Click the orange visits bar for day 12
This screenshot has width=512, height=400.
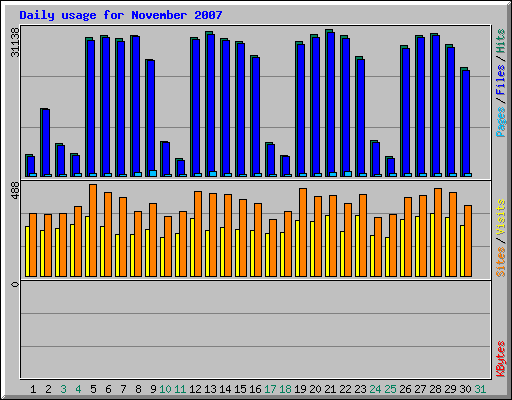(198, 234)
